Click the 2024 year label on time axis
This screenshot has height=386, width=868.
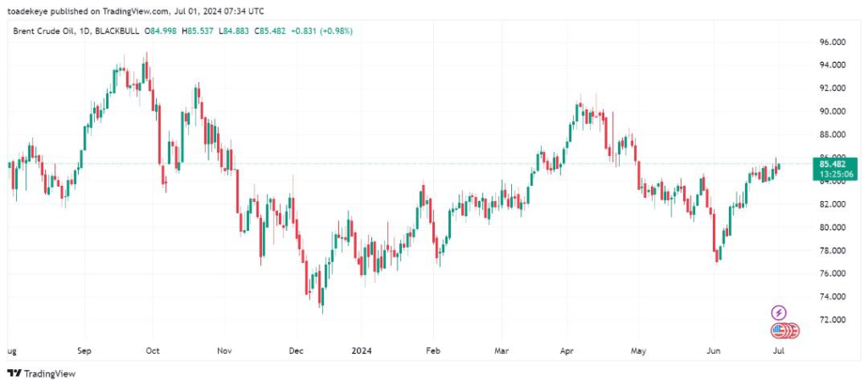[362, 349]
